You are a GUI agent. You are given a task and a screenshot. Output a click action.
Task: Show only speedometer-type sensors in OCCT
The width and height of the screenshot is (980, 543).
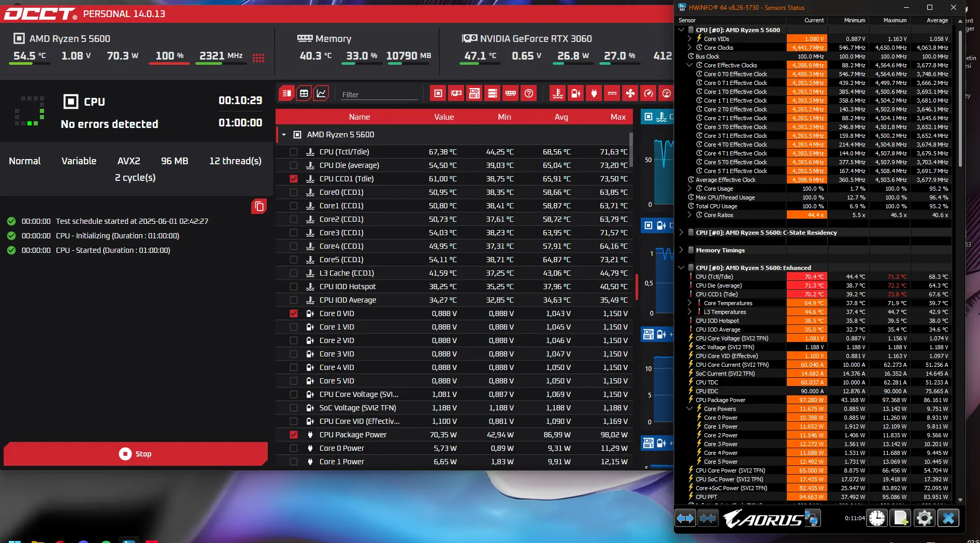coord(648,93)
